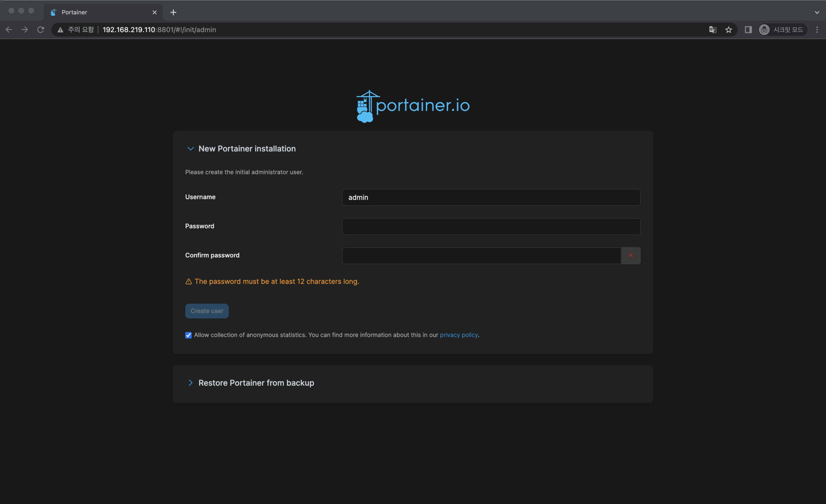Click the password length warning icon

coord(189,281)
